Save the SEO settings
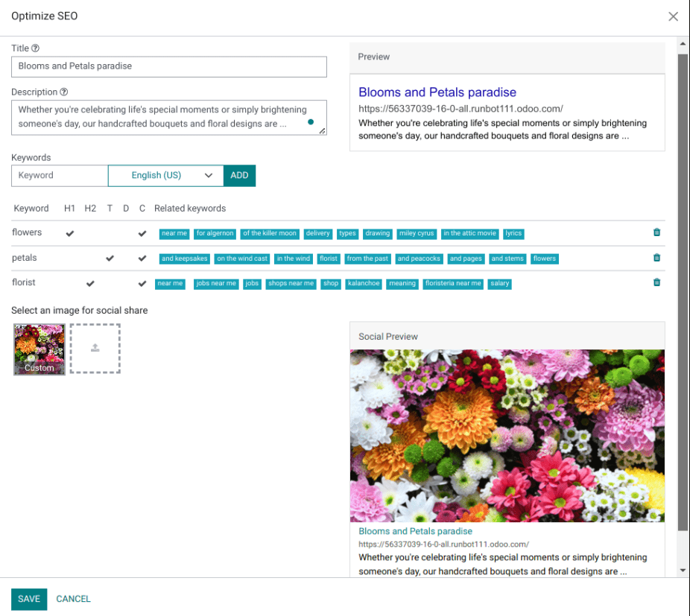690x616 pixels. 28,598
